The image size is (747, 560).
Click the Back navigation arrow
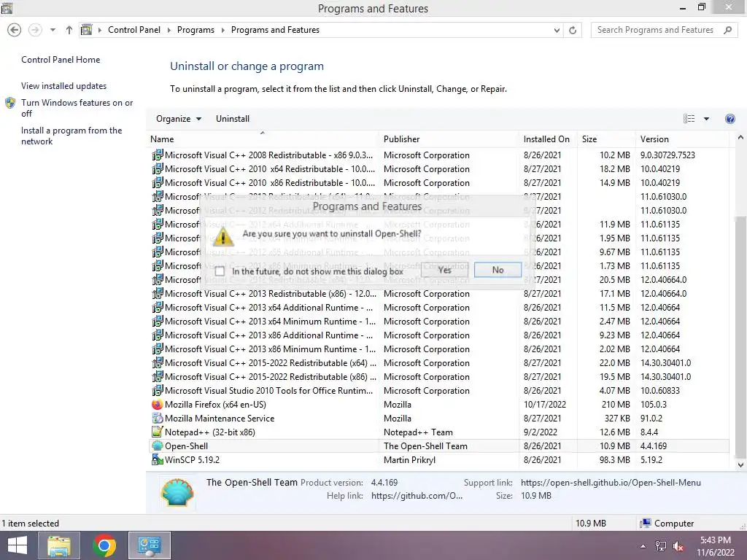pos(15,30)
